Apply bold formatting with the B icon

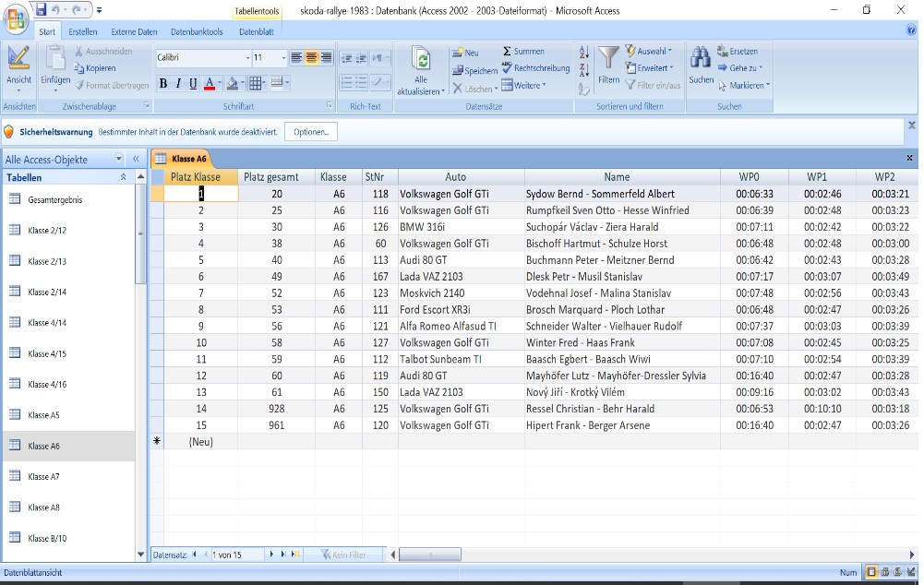[163, 84]
